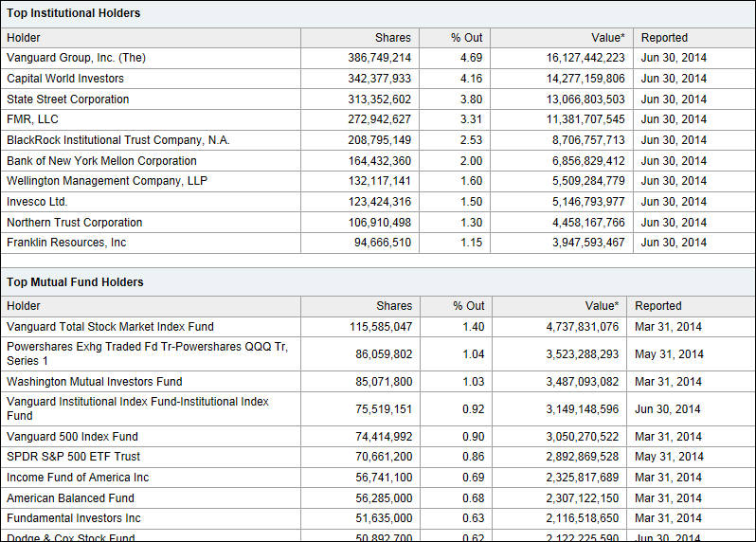Click shares value 132,117,141
756x542 pixels.
point(380,181)
